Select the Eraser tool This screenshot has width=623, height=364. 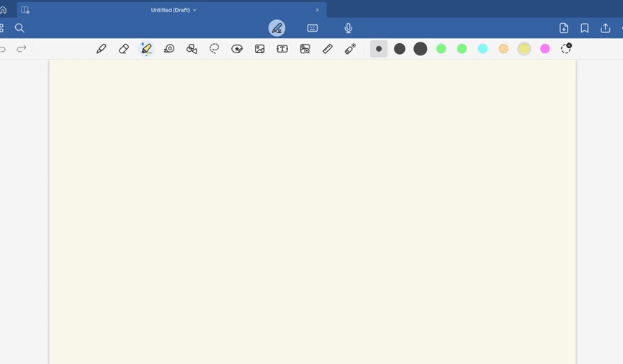point(124,49)
